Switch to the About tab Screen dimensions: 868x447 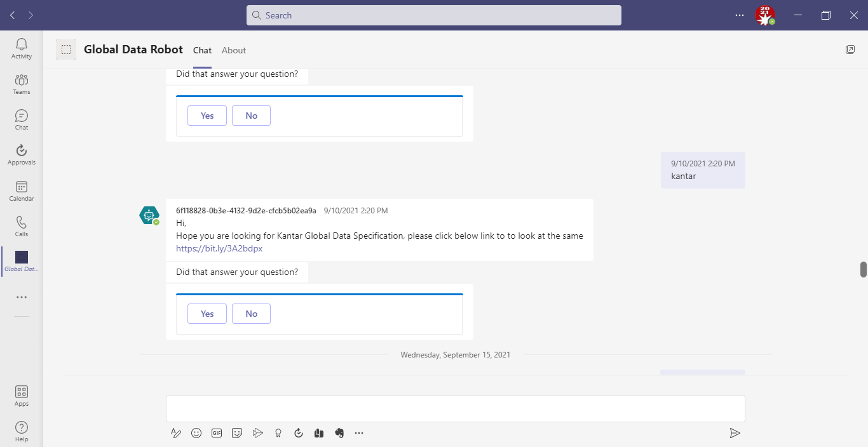click(x=234, y=50)
